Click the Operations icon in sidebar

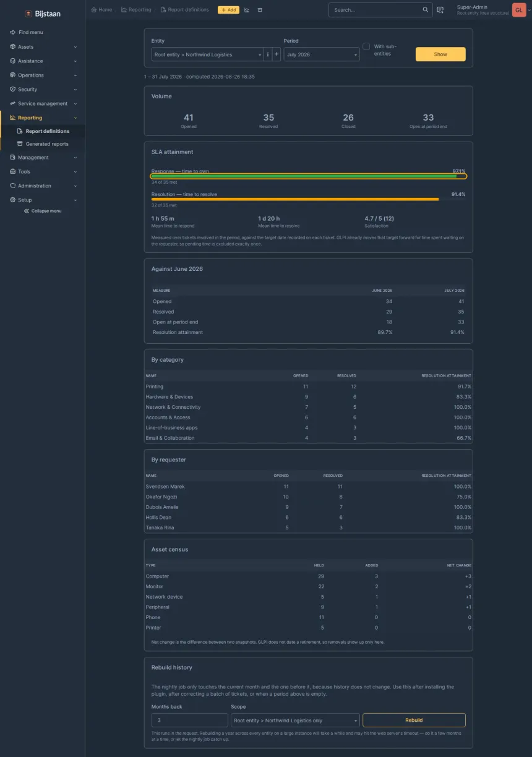[x=12, y=75]
